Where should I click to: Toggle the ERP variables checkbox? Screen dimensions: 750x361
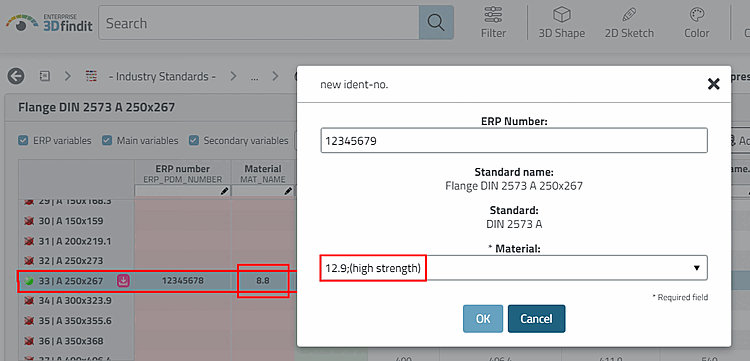22,141
